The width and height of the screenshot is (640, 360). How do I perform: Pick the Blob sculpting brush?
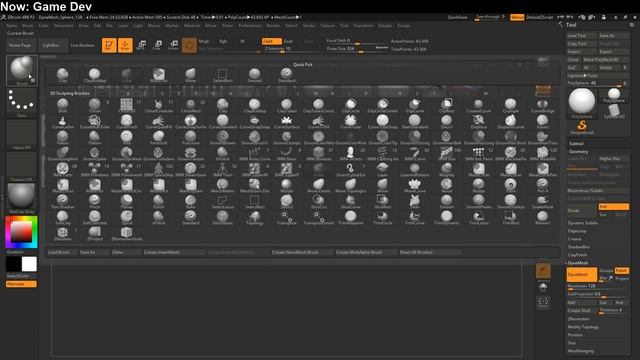point(62,105)
